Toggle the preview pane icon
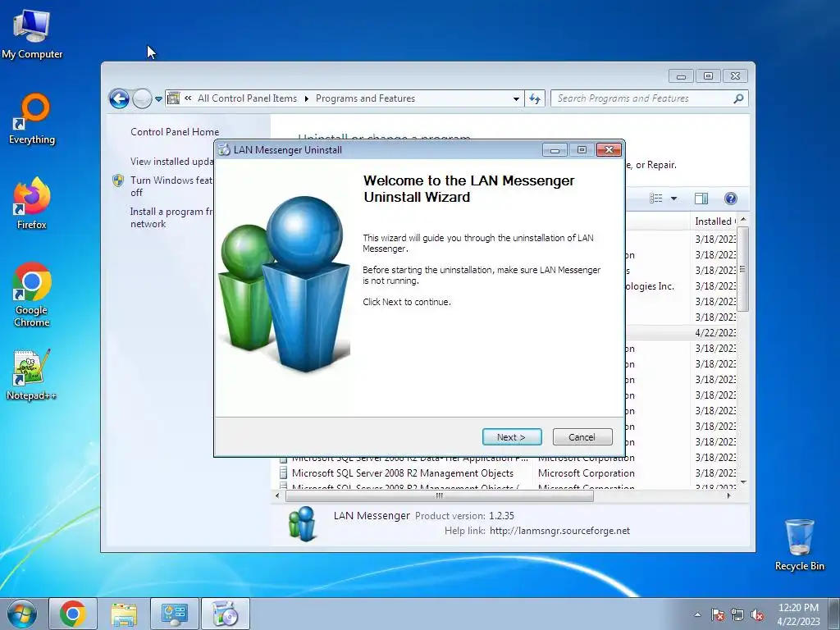The height and width of the screenshot is (630, 840). pyautogui.click(x=701, y=199)
